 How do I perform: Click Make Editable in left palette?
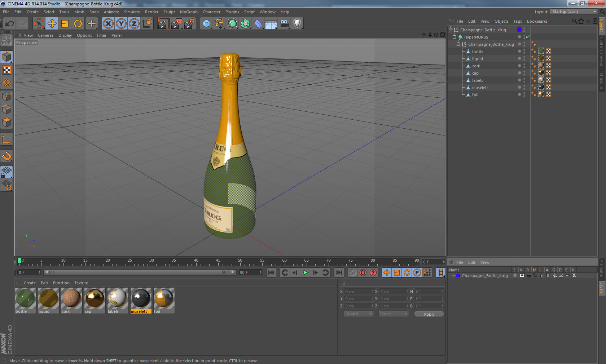(6, 40)
